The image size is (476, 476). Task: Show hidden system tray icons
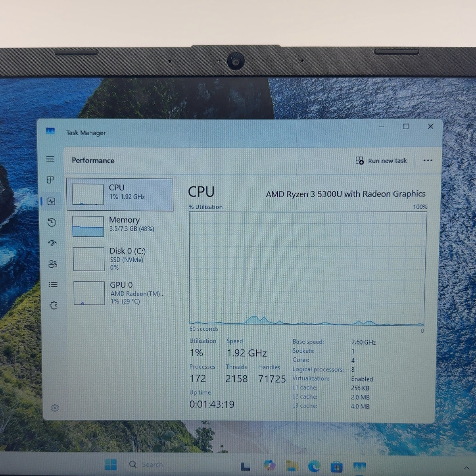pyautogui.click(x=466, y=469)
